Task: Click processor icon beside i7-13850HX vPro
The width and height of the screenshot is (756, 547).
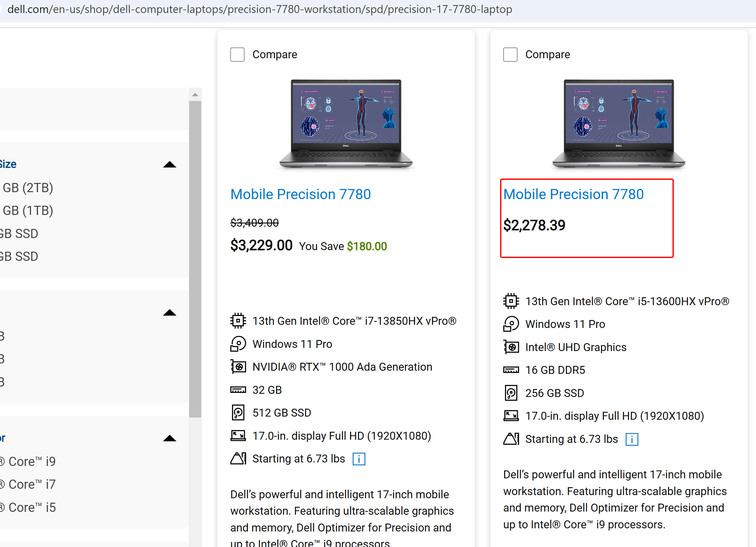Action: (x=238, y=321)
